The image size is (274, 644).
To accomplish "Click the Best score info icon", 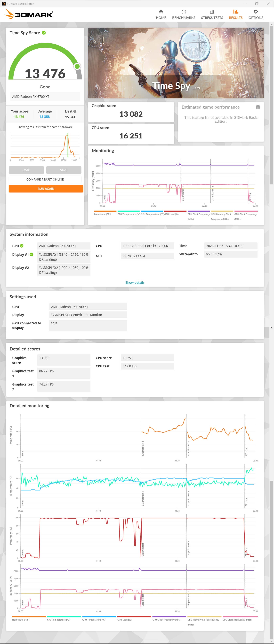I will pos(75,111).
